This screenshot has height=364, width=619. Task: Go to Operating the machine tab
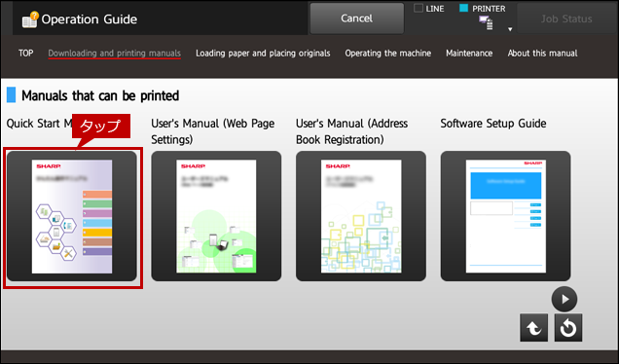[388, 54]
